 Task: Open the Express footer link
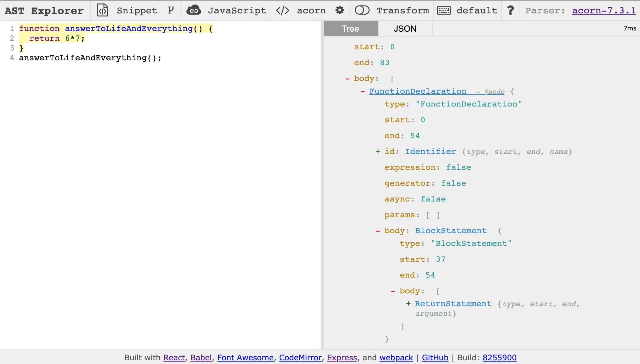tap(342, 358)
